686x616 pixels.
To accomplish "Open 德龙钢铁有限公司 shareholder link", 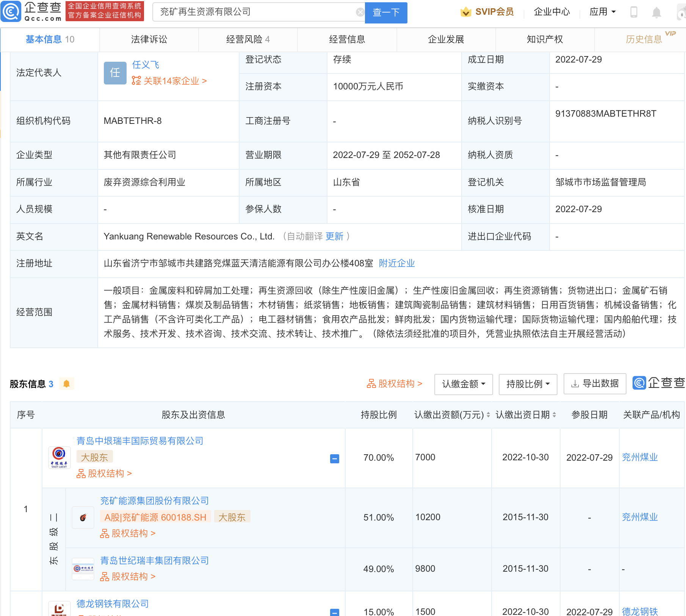I will [x=113, y=604].
